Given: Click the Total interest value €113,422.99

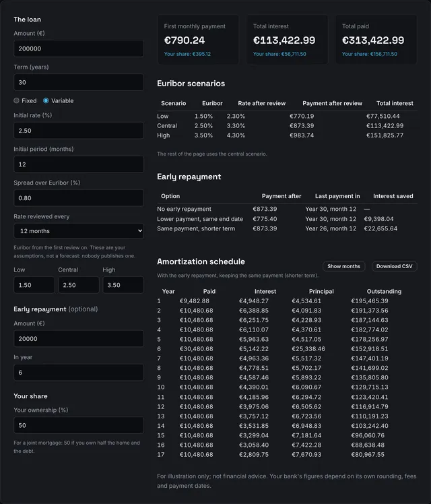Looking at the screenshot, I should [x=284, y=40].
